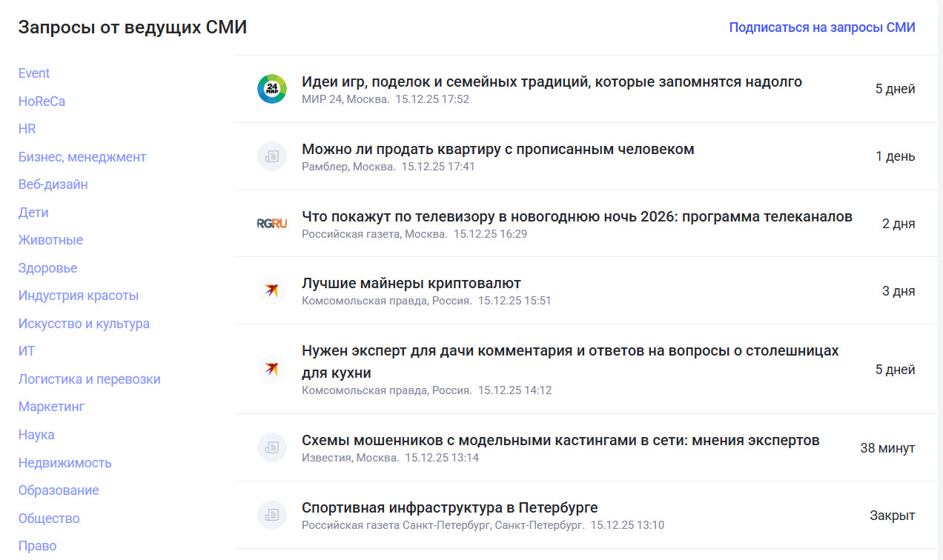Screen dimensions: 943x560
Task: Click the 'Известия, Москва.' source text
Action: tap(350, 458)
